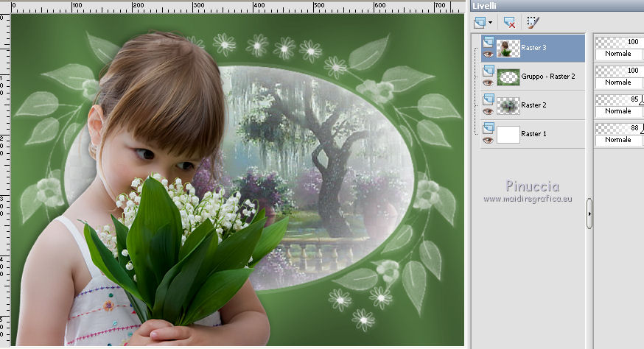The image size is (644, 349).
Task: Open the Gruppo - Raster 2 blend mode Normale
Action: coord(618,82)
